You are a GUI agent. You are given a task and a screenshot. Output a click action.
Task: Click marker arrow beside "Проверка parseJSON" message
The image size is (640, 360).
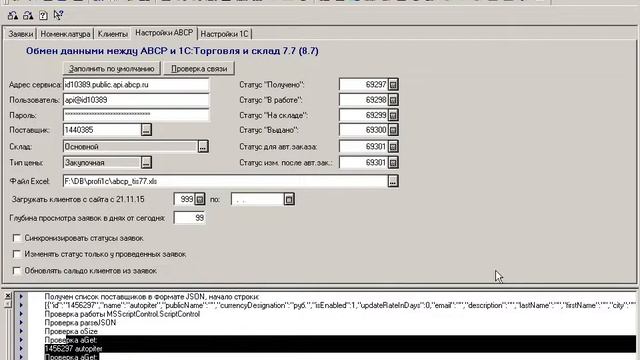[21, 323]
